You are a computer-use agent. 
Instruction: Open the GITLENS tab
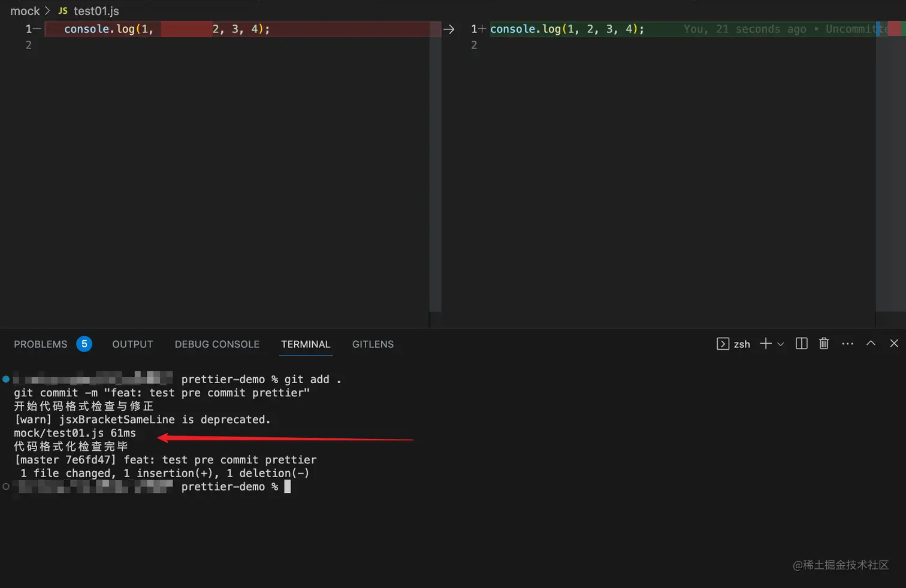(x=372, y=344)
